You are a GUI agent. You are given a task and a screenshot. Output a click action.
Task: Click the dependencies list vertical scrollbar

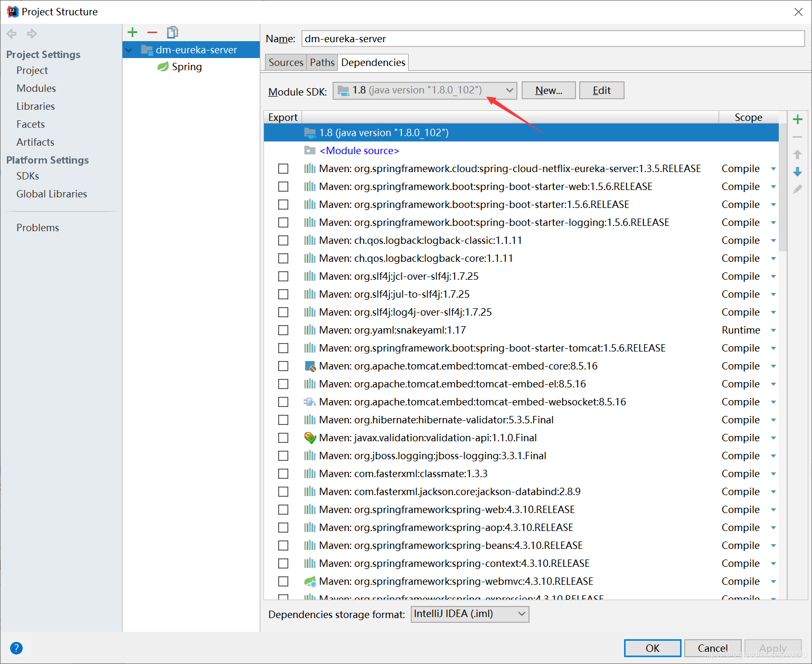(x=782, y=187)
